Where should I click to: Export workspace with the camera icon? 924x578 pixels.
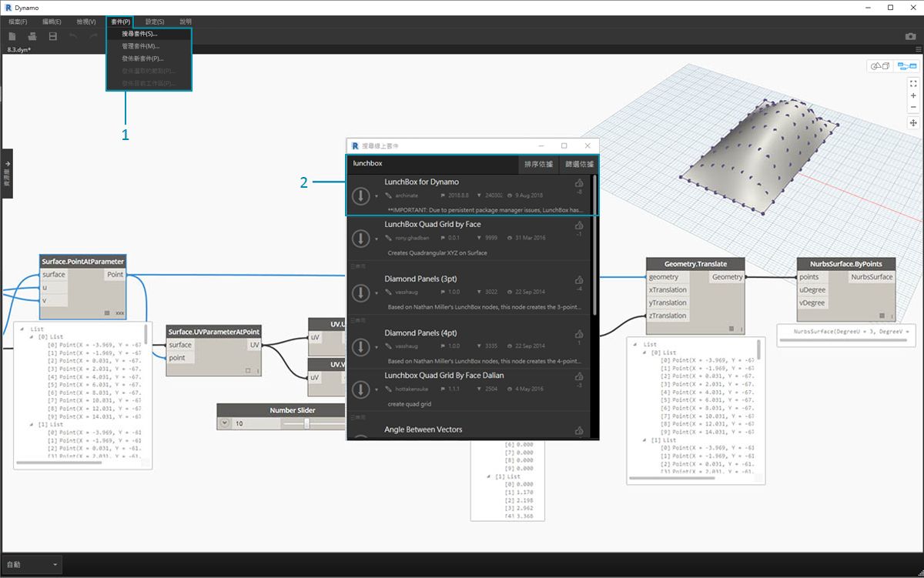pos(910,36)
